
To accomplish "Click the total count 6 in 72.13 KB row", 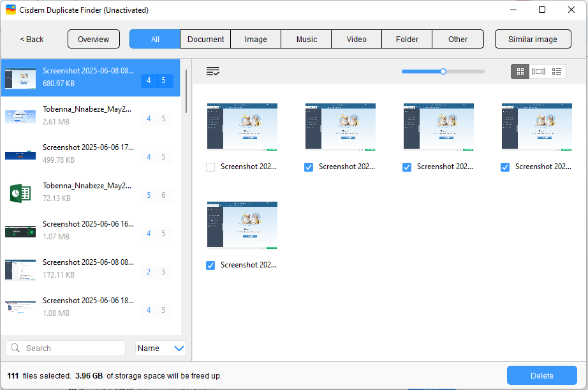I will pyautogui.click(x=163, y=195).
